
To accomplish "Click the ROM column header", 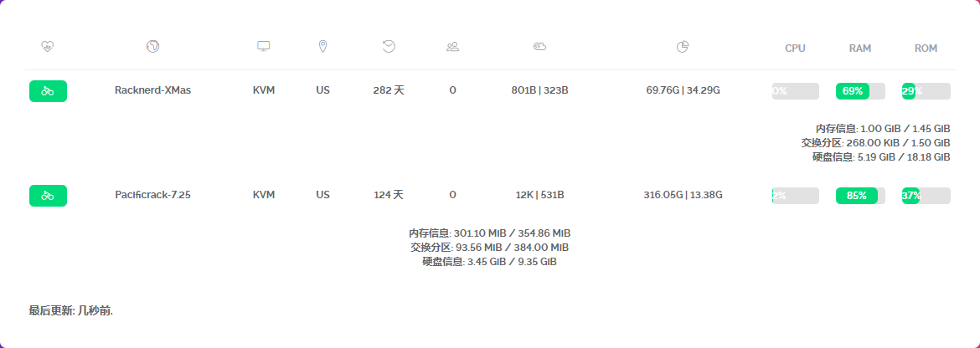I will (926, 48).
